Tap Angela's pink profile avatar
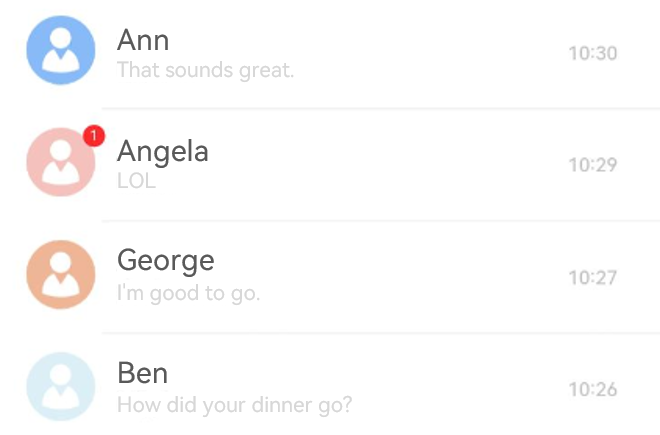Viewport: 660px width, 435px height. [x=61, y=162]
